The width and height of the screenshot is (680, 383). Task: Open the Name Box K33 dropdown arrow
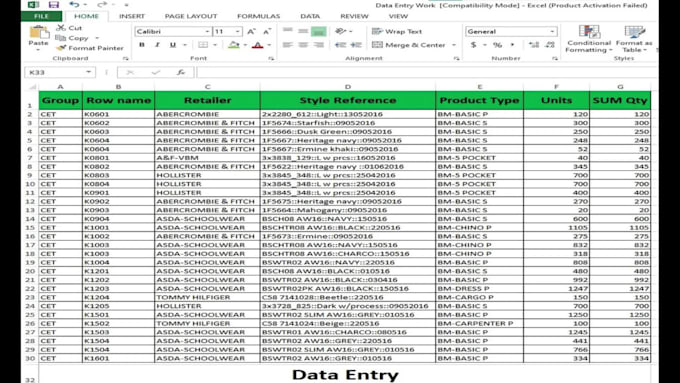pos(88,72)
